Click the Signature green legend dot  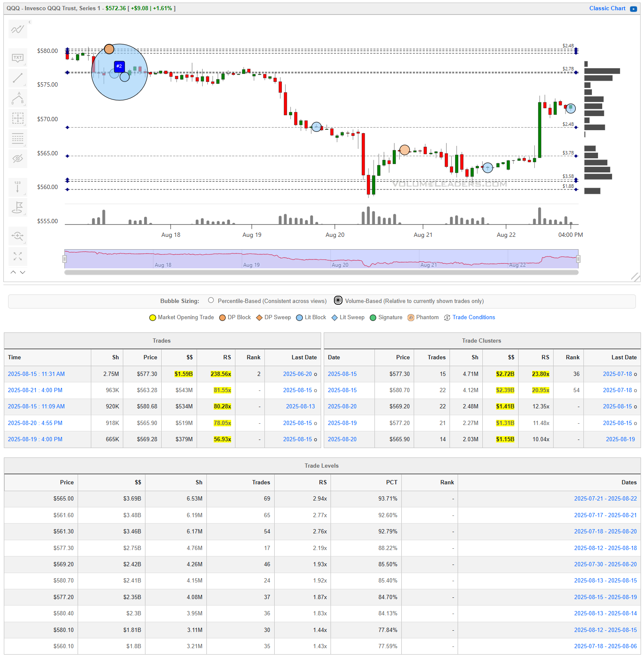coord(373,318)
